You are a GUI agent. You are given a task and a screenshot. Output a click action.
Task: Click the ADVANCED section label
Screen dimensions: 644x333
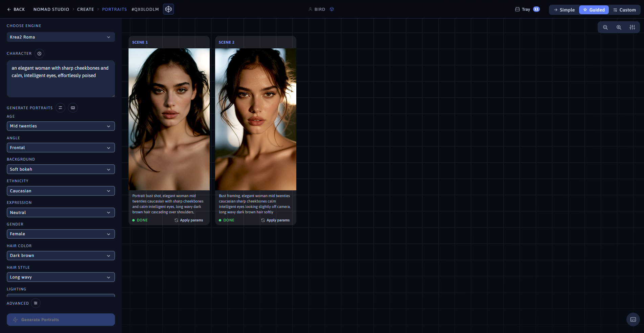[18, 303]
